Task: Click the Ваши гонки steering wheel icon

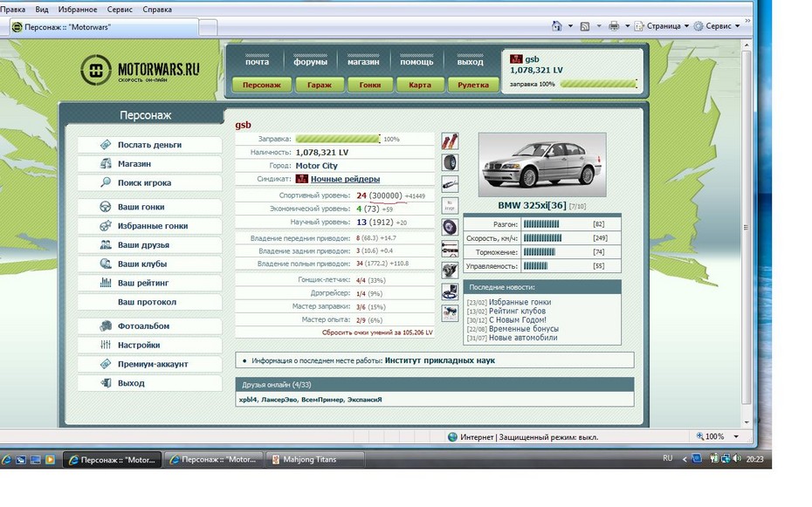Action: tap(106, 207)
